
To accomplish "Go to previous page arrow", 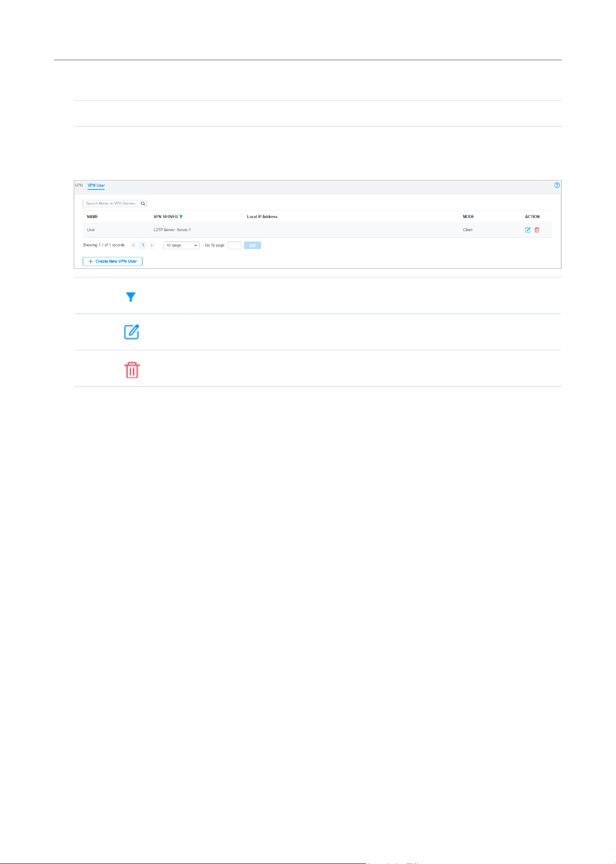I will click(x=133, y=245).
